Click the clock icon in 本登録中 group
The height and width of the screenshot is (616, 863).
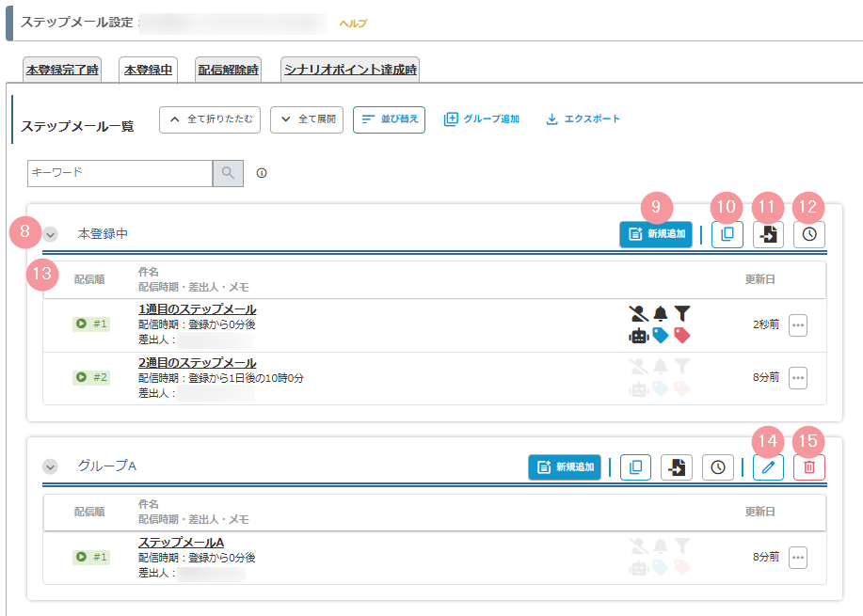pos(809,234)
